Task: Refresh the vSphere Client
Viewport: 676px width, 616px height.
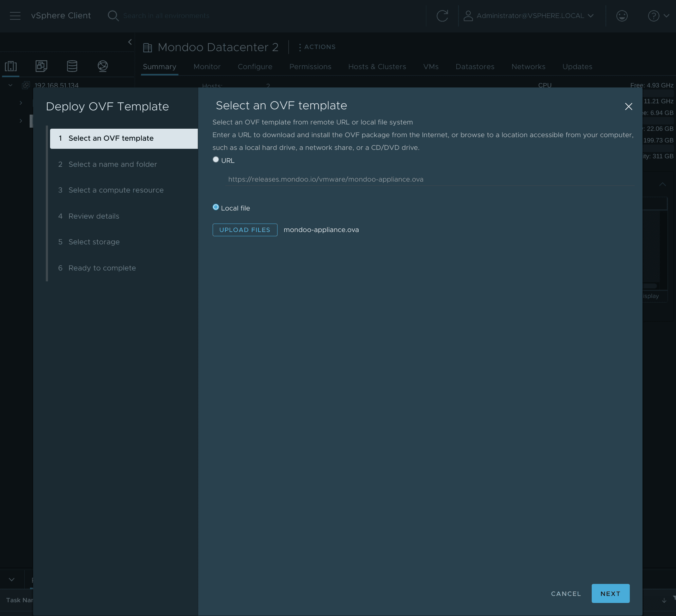Action: pyautogui.click(x=442, y=16)
